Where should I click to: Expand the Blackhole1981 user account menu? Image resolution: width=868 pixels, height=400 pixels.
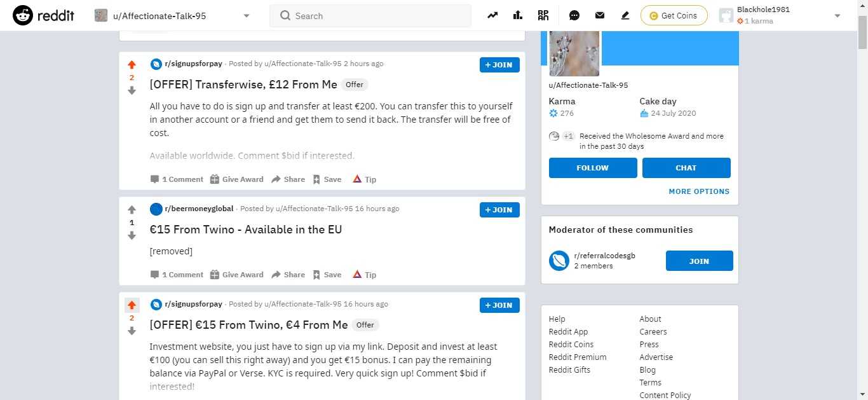[837, 16]
